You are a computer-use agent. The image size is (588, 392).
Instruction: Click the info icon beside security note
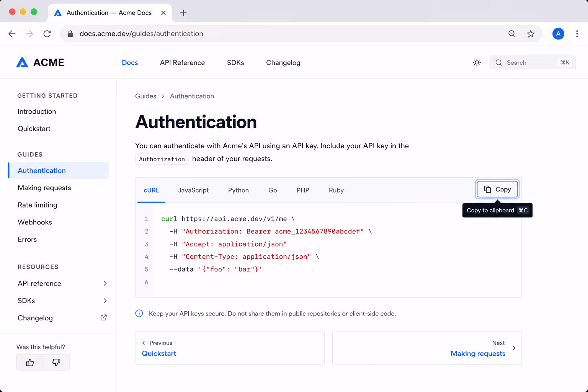tap(139, 314)
